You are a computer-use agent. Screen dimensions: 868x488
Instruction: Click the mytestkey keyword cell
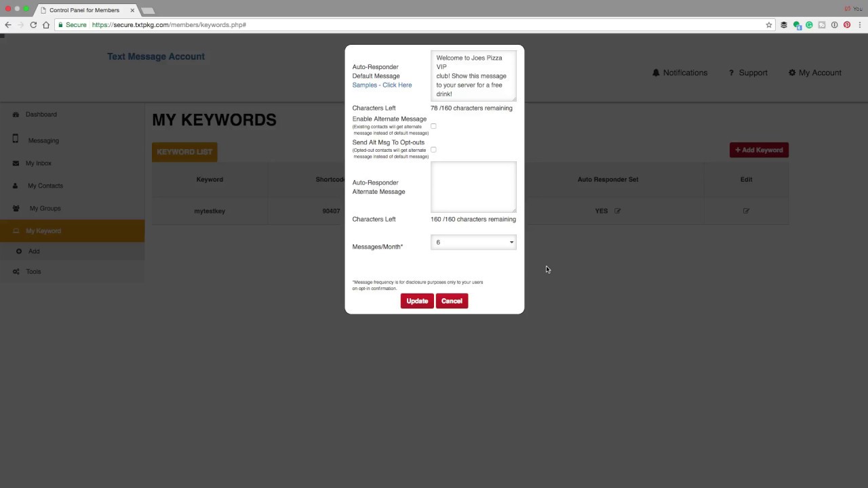coord(210,211)
